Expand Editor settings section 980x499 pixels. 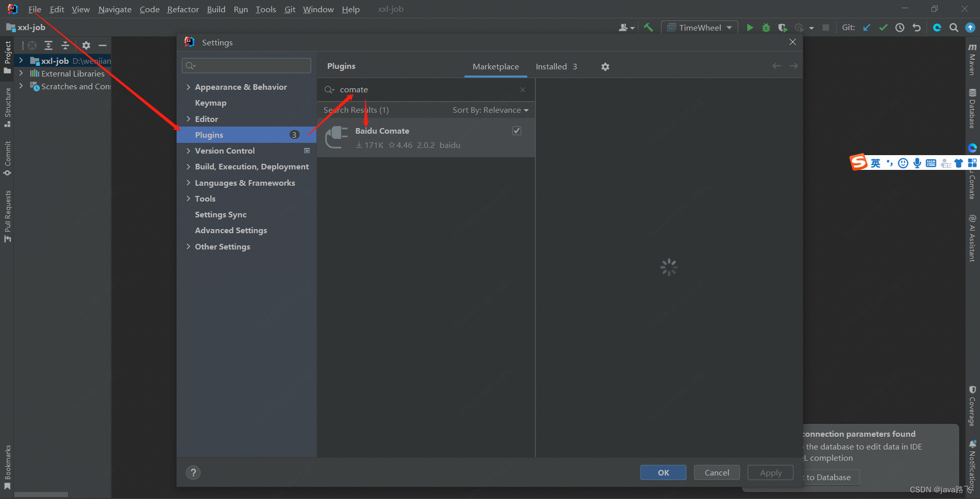pyautogui.click(x=188, y=119)
